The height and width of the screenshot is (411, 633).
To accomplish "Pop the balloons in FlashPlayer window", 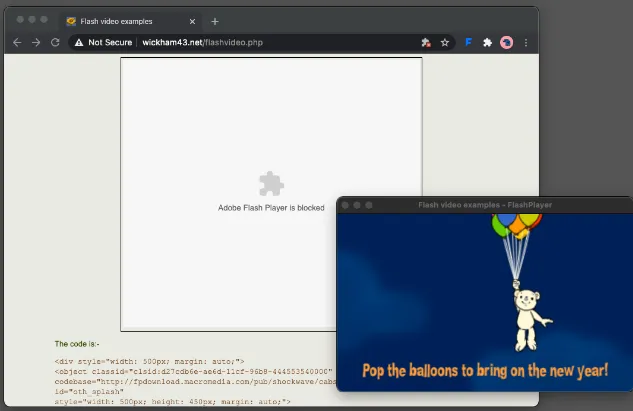I will pyautogui.click(x=517, y=224).
